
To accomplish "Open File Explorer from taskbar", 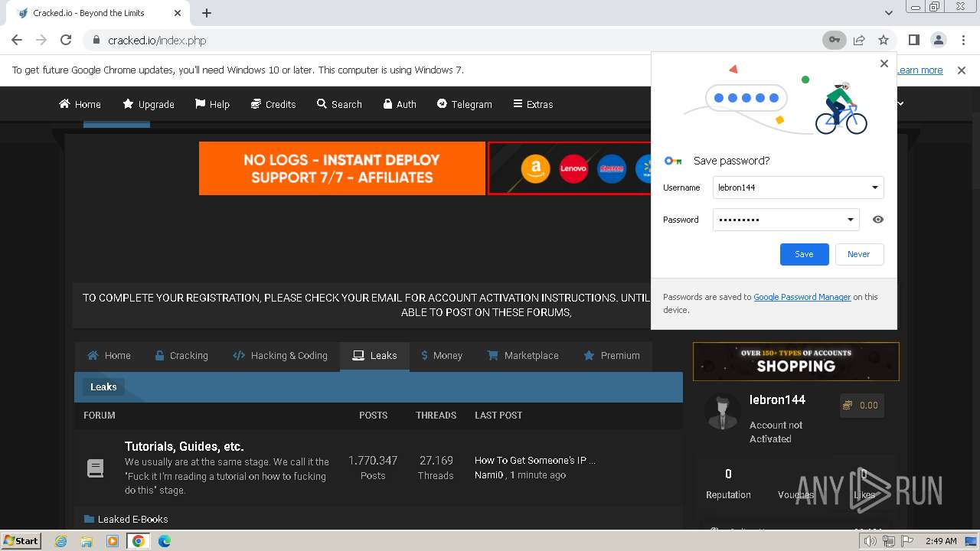I will coord(87,541).
